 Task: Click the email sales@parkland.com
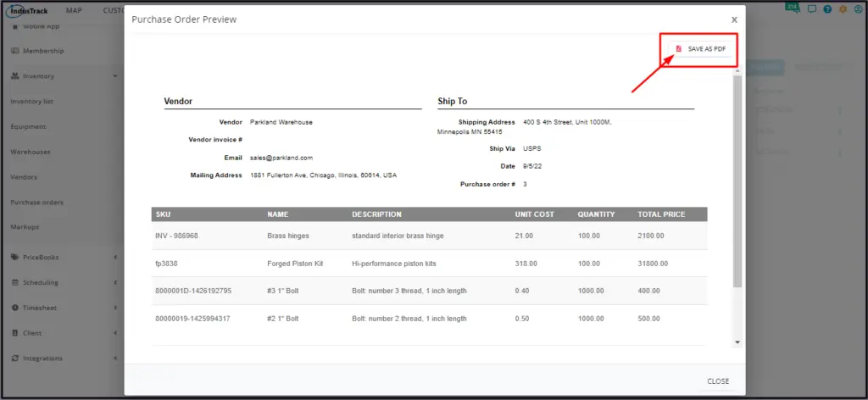[281, 158]
